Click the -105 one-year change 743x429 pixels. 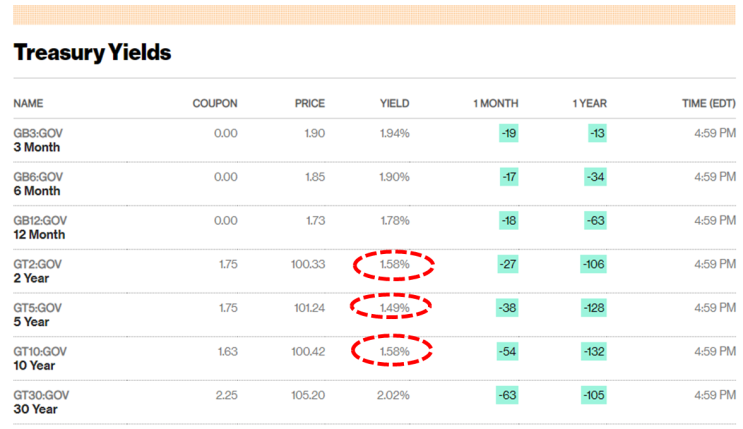tap(594, 395)
